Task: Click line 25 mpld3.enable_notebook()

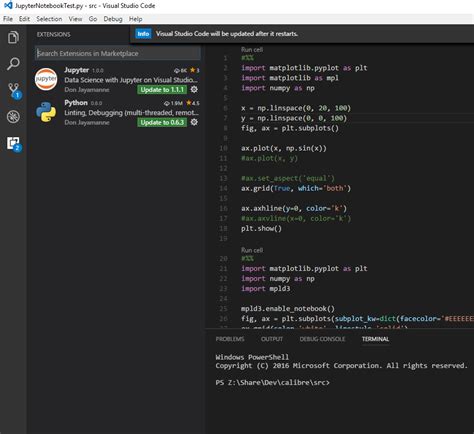Action: click(288, 309)
